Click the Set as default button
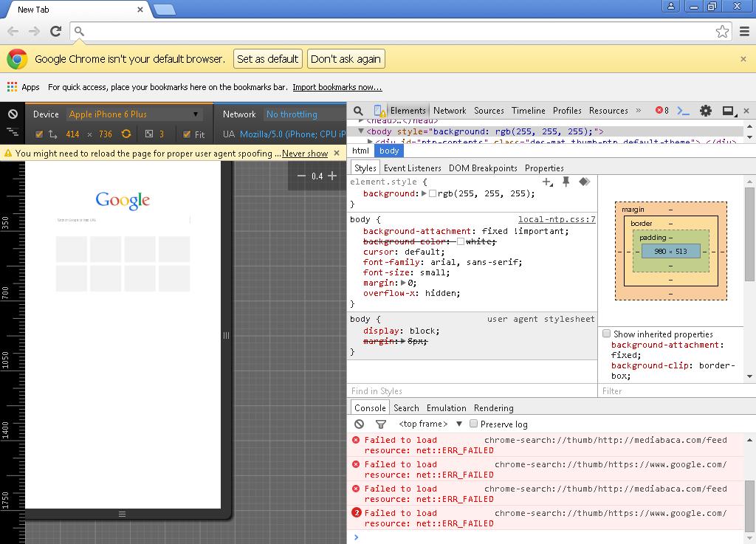The height and width of the screenshot is (544, 756). pos(267,59)
